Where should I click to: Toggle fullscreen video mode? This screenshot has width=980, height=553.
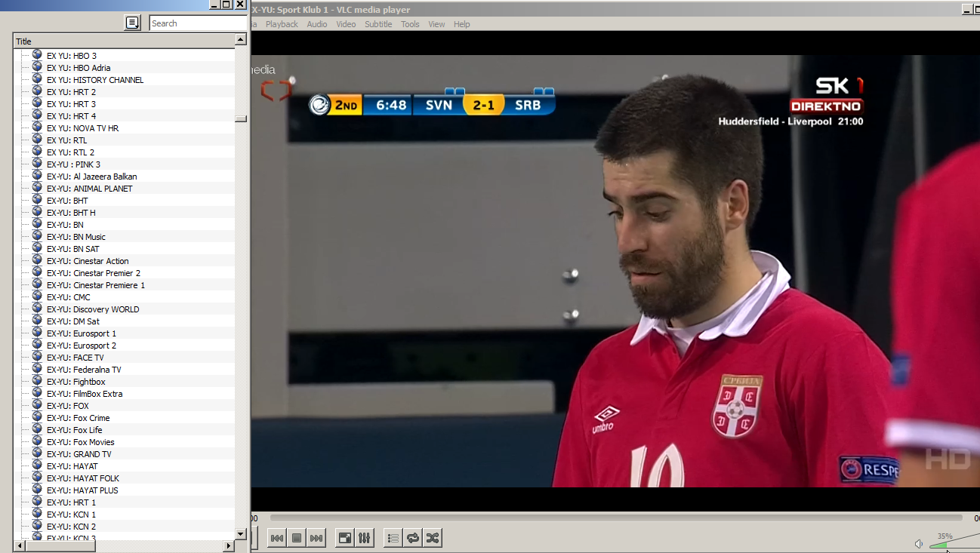(344, 538)
